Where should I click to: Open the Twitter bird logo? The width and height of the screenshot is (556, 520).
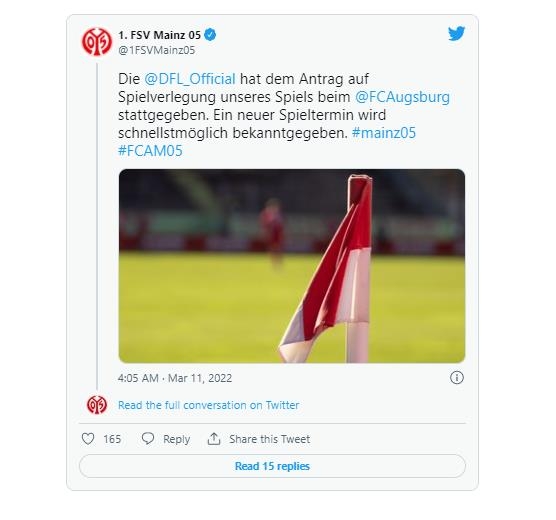coord(456,34)
